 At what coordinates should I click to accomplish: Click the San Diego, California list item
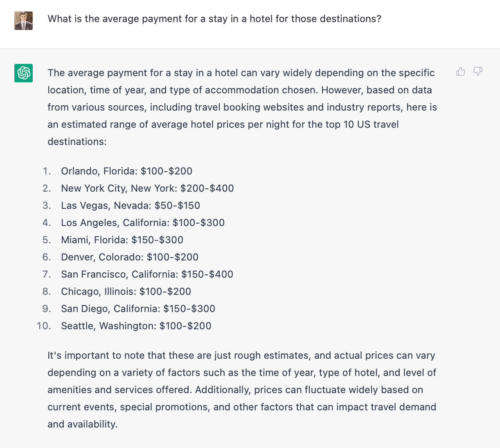(138, 309)
